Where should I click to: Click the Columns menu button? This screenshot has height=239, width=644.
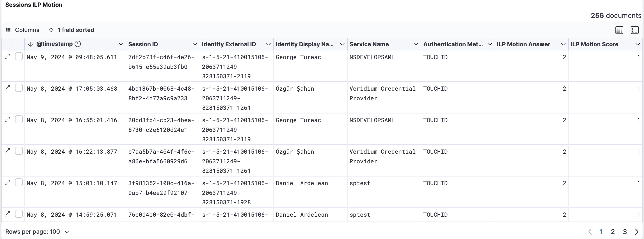tap(27, 30)
